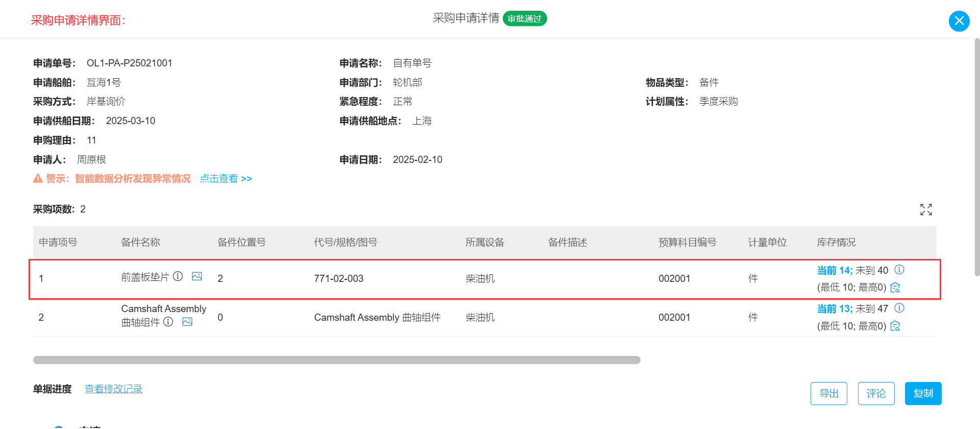Viewport: 980px width, 429px height.
Task: Click 季度采购 plan attribute value
Action: (719, 101)
